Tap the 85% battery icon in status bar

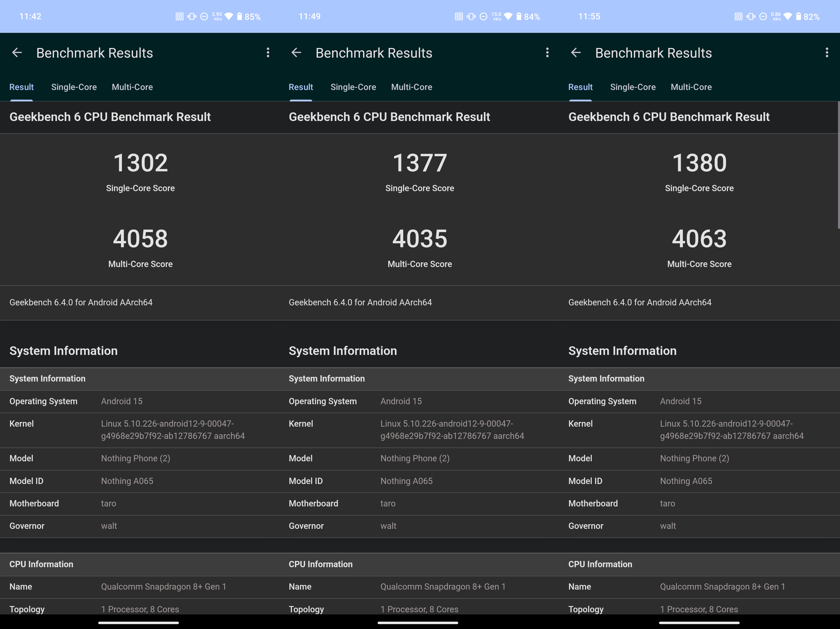[240, 16]
